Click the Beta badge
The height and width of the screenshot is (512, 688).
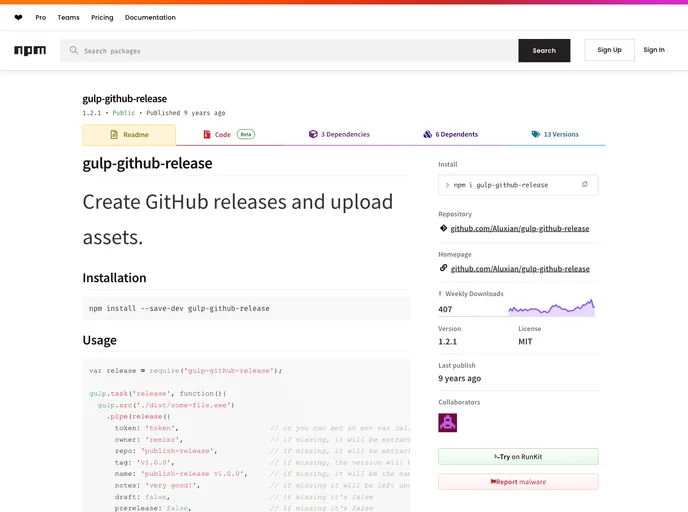pyautogui.click(x=246, y=134)
